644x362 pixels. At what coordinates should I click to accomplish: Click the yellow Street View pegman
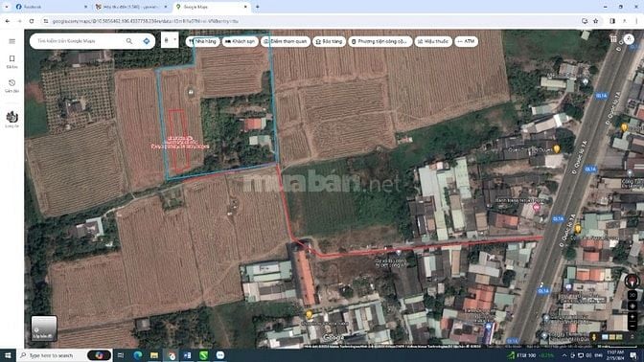coord(593,337)
